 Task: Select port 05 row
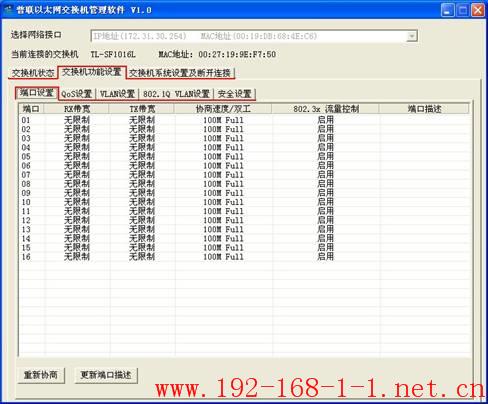(x=245, y=156)
